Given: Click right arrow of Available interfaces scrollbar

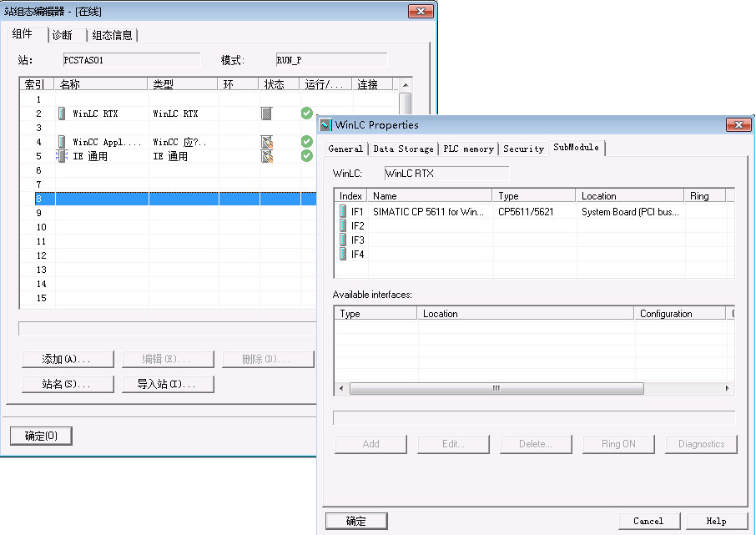Looking at the screenshot, I should click(727, 388).
